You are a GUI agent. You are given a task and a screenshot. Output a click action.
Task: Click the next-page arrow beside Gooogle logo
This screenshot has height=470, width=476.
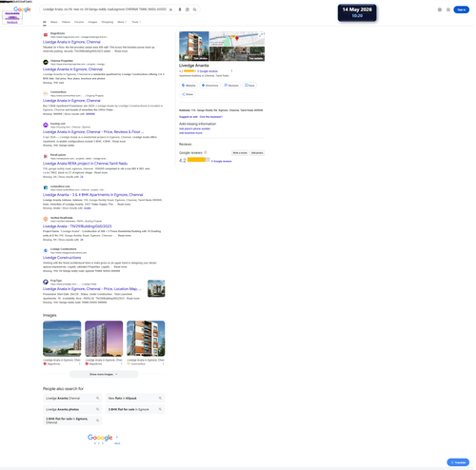point(117,437)
